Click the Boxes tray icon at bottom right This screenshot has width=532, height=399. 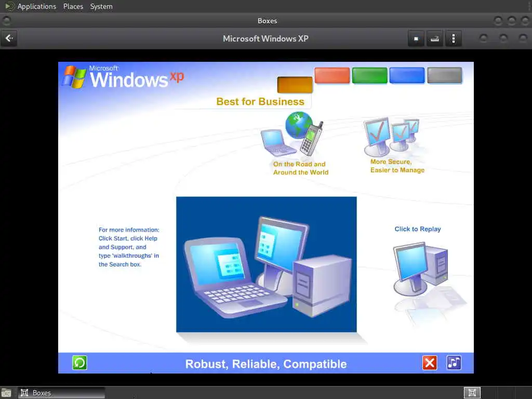(x=472, y=393)
